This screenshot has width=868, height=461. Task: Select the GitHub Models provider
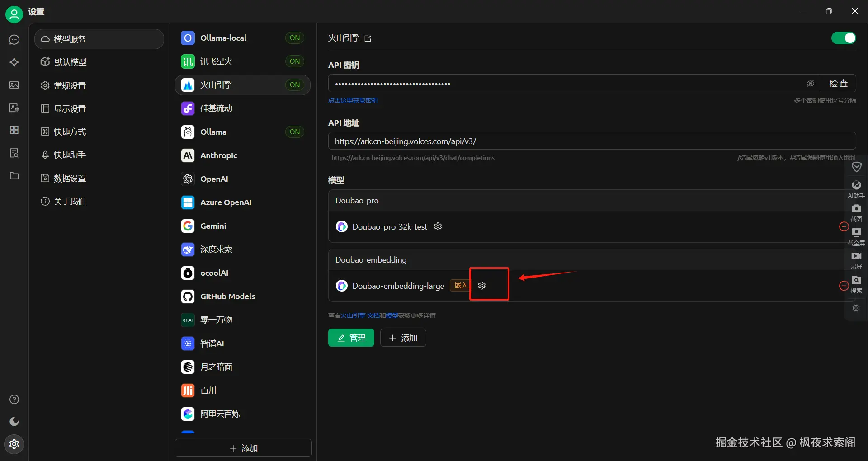click(x=242, y=296)
